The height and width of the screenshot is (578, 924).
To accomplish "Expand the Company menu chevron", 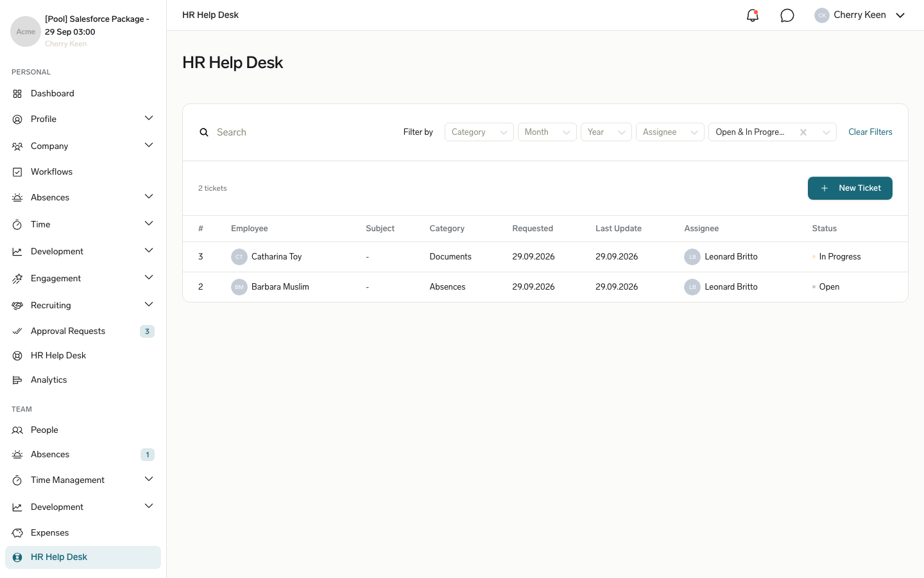I will (149, 145).
